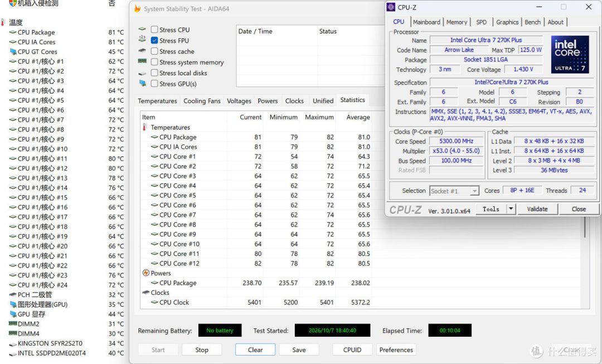Click the monitor icon beside Stress GPU(s)

(x=143, y=83)
